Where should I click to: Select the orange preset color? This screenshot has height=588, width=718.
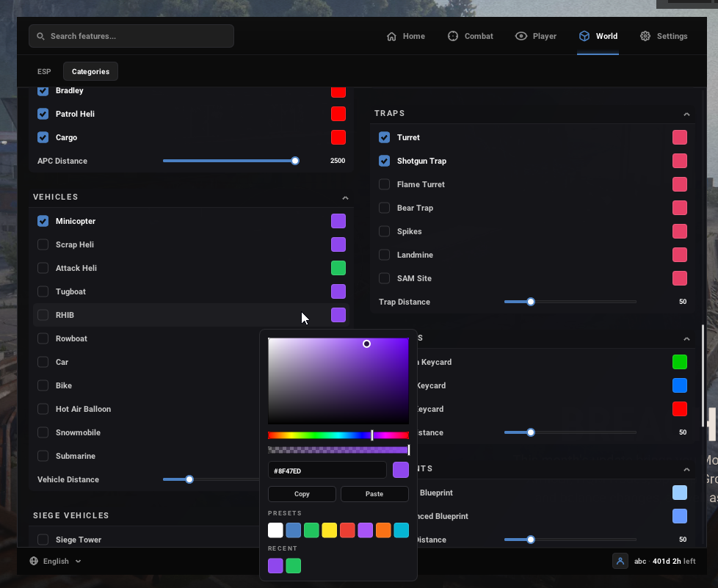383,530
